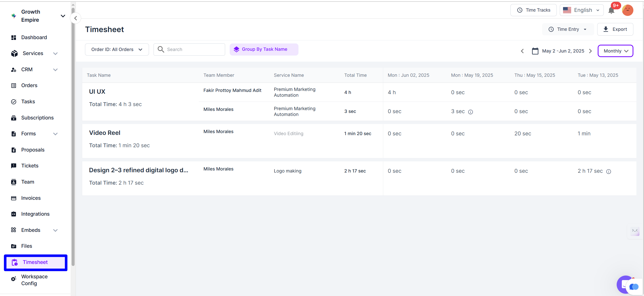Click the info icon beside 2 h 17 sec
The width and height of the screenshot is (644, 296).
(609, 171)
